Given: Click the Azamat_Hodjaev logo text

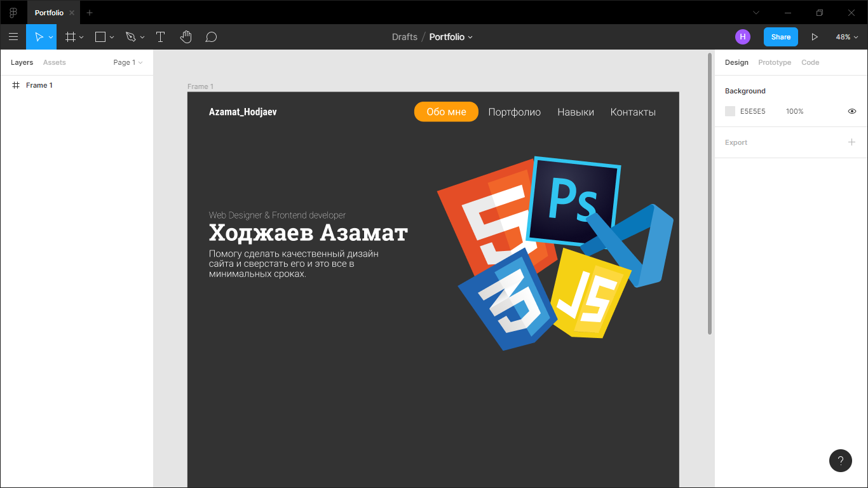Looking at the screenshot, I should tap(243, 112).
